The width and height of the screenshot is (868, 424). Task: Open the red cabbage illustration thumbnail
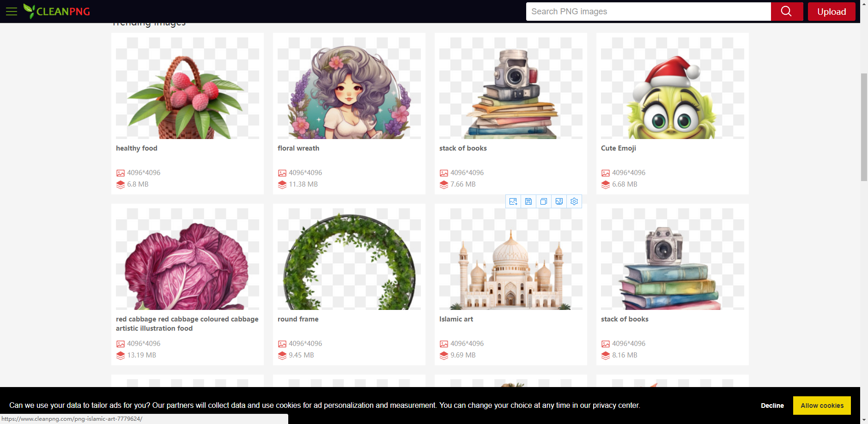[x=188, y=259]
